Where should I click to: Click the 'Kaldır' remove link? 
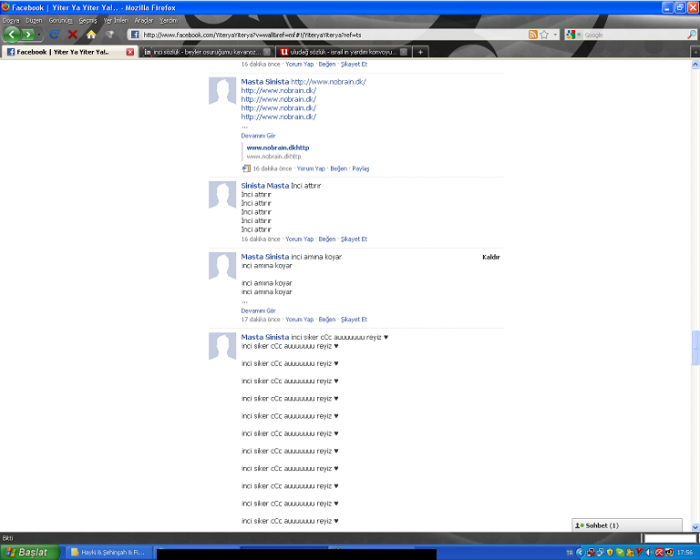point(491,257)
